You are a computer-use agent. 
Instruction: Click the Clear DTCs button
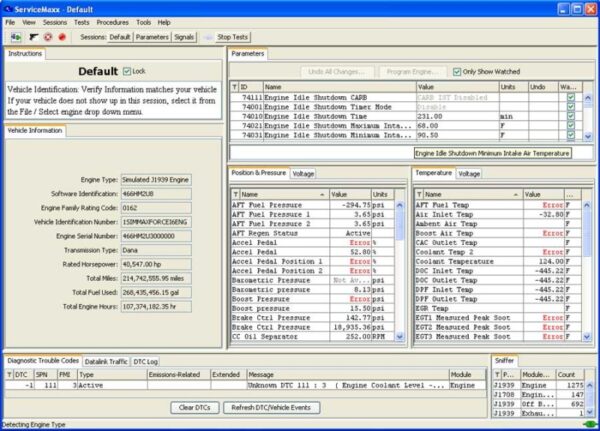click(195, 408)
